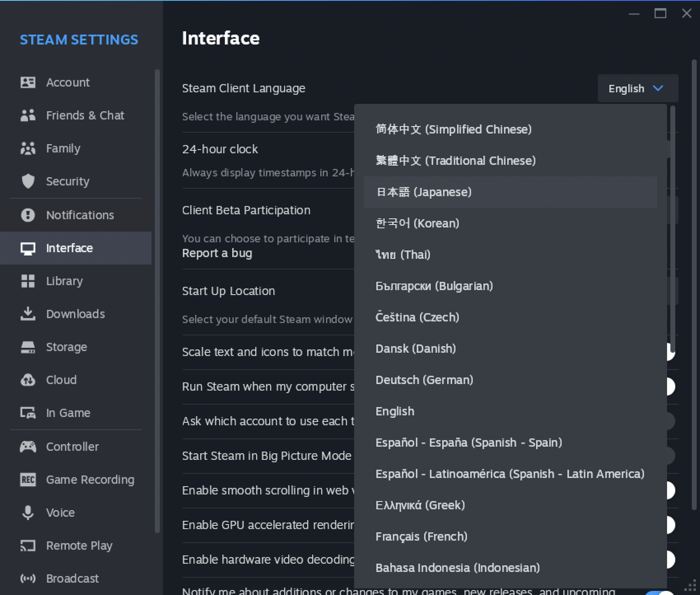
Task: Click the Controller gamepad icon
Action: (x=28, y=447)
